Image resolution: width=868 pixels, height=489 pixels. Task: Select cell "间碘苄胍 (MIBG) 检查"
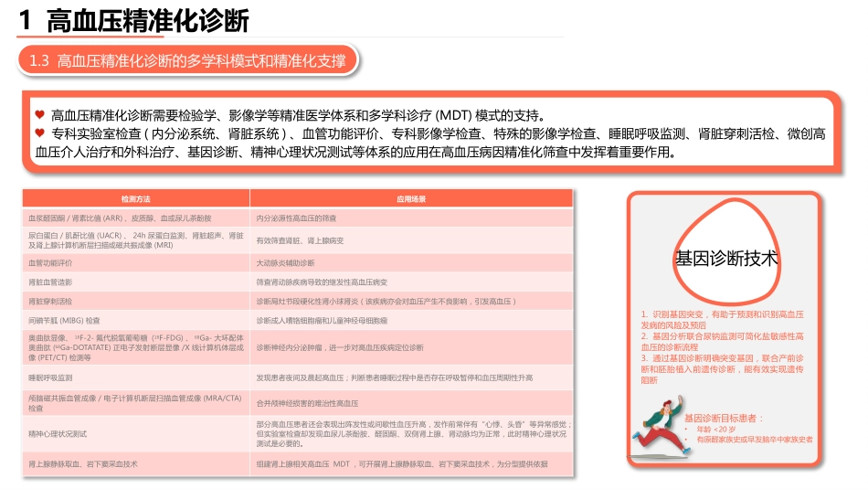[x=135, y=321]
